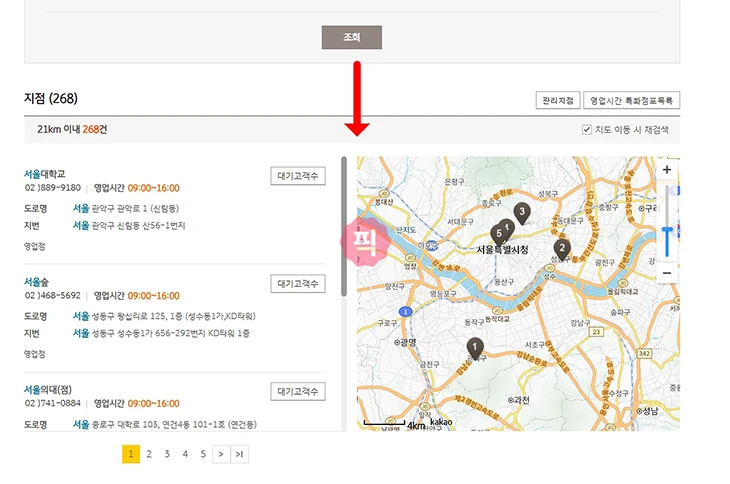Click the 성남 label on the map

coord(648,410)
